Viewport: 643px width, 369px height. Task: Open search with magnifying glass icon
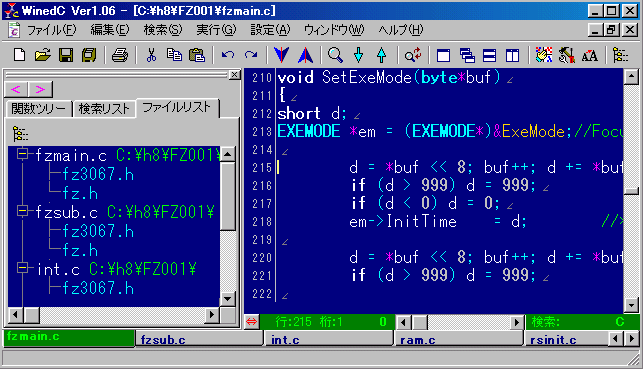[335, 55]
